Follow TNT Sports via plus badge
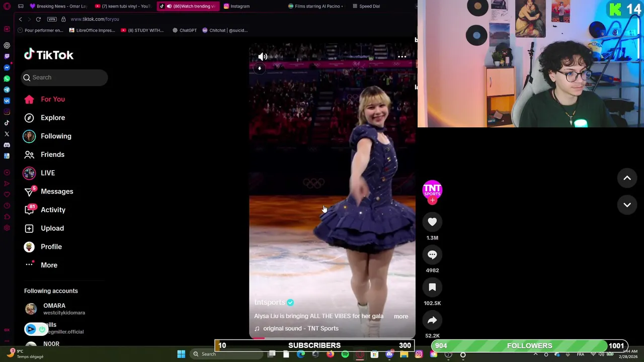644x362 pixels. point(432,200)
